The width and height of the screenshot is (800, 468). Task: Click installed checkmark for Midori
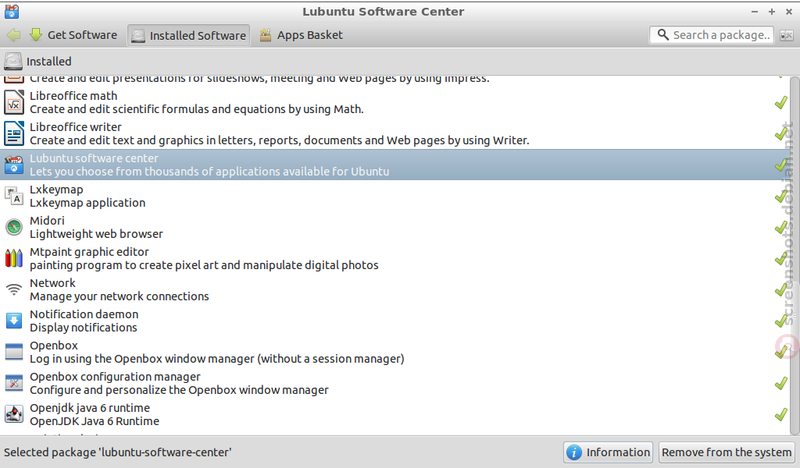pyautogui.click(x=781, y=227)
